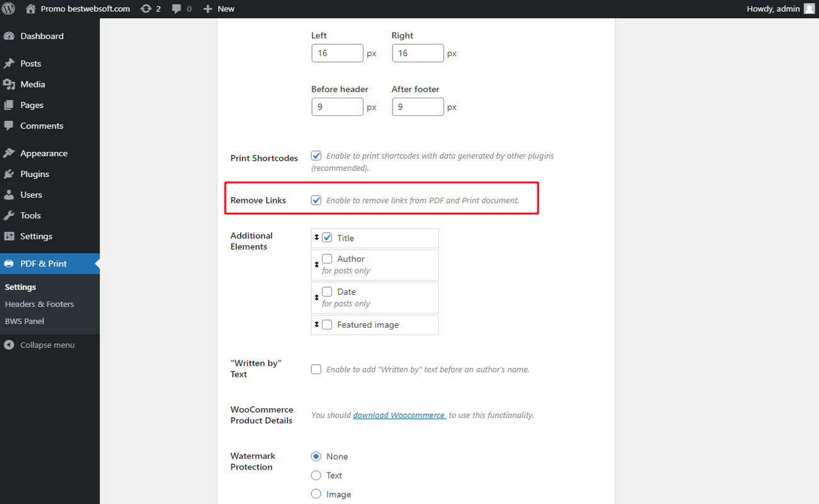This screenshot has width=819, height=504.
Task: Enable the "Written by" Text checkbox
Action: (316, 369)
